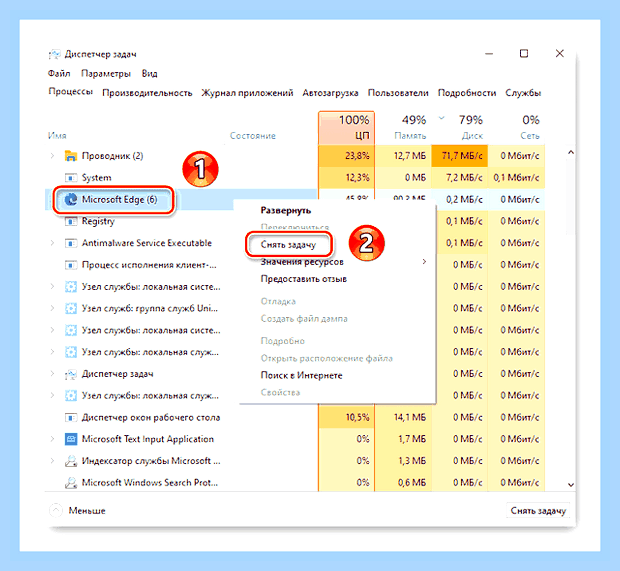Click the scrollbar up arrow
The width and height of the screenshot is (620, 571).
tap(571, 152)
